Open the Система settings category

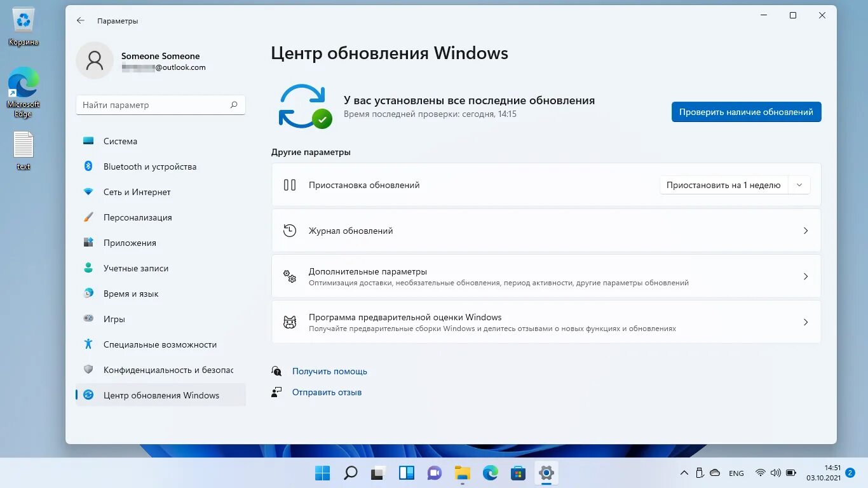coord(160,141)
